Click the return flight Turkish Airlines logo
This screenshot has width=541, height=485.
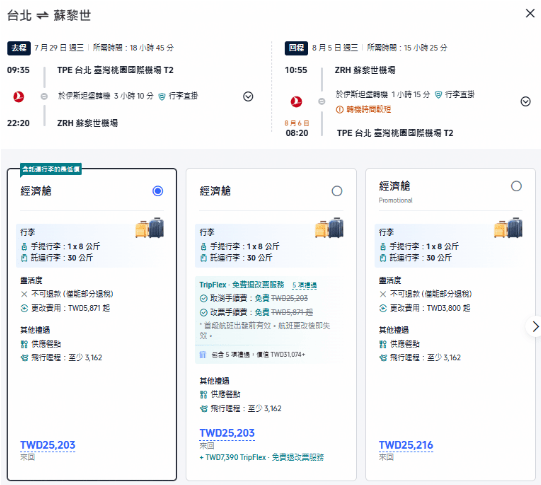coord(296,101)
